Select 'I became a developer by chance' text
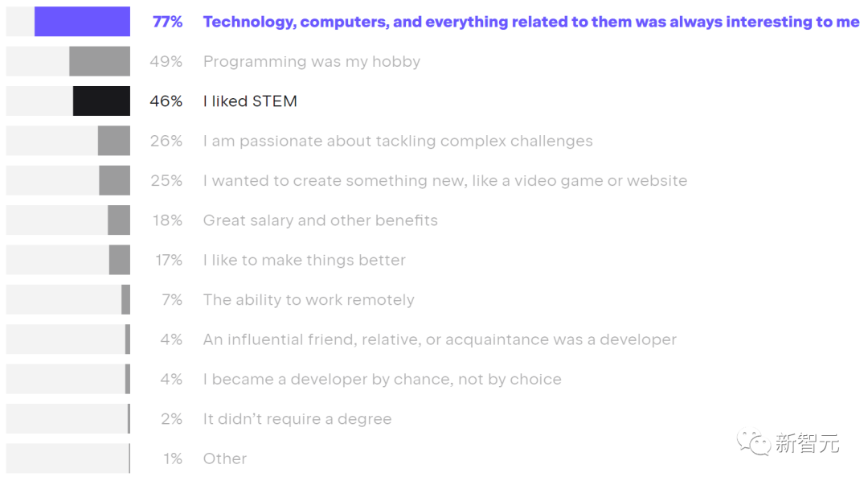Viewport: 868px width, 481px height. [x=383, y=379]
